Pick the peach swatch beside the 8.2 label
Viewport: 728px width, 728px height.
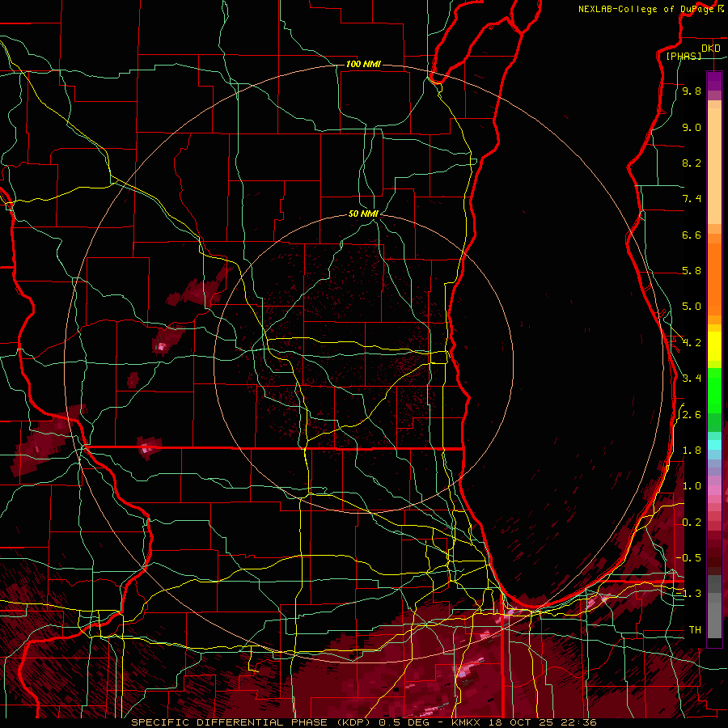714,166
